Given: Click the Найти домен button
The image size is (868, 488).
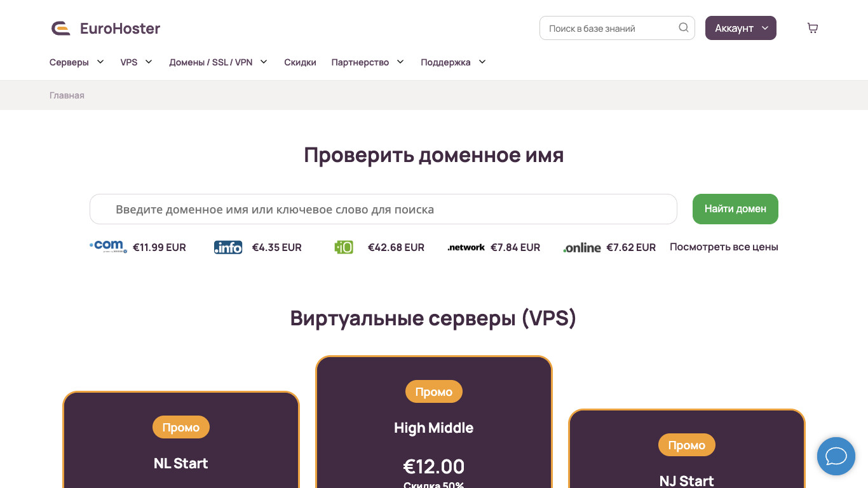Looking at the screenshot, I should [x=735, y=209].
